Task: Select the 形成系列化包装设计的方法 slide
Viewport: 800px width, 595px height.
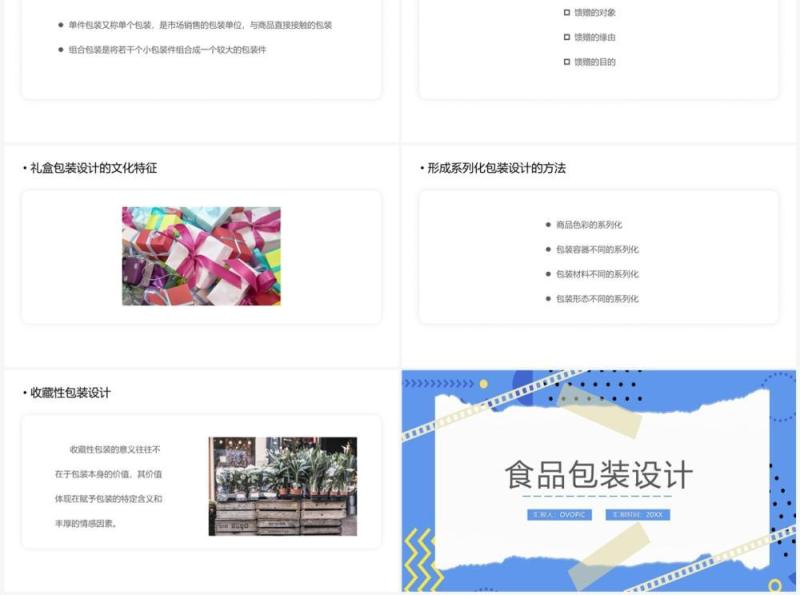Action: coord(597,245)
